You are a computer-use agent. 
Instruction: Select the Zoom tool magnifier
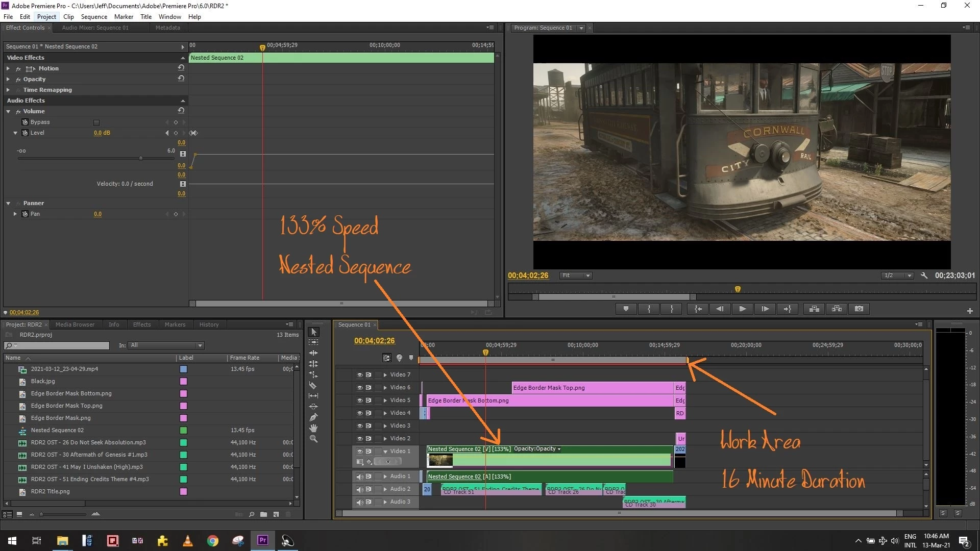pyautogui.click(x=313, y=439)
